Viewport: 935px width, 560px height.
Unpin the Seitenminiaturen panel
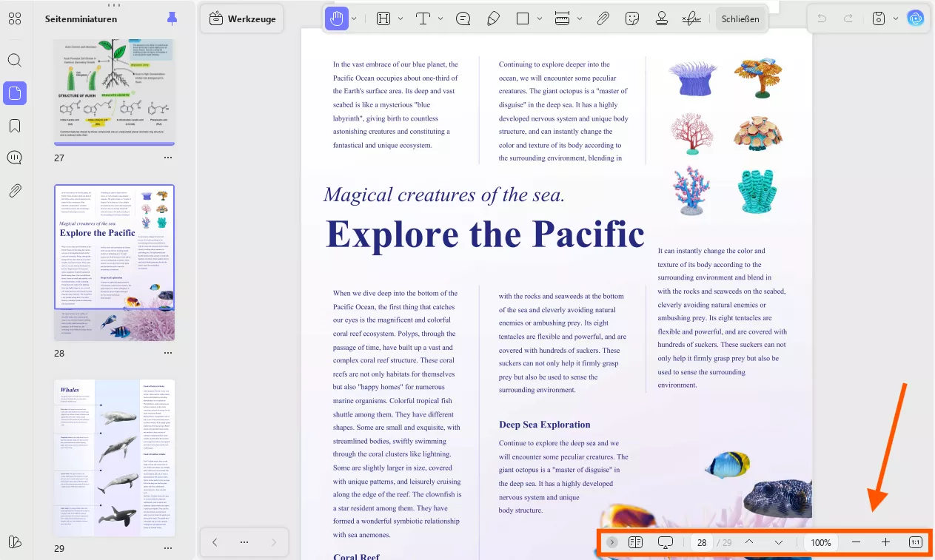point(172,18)
